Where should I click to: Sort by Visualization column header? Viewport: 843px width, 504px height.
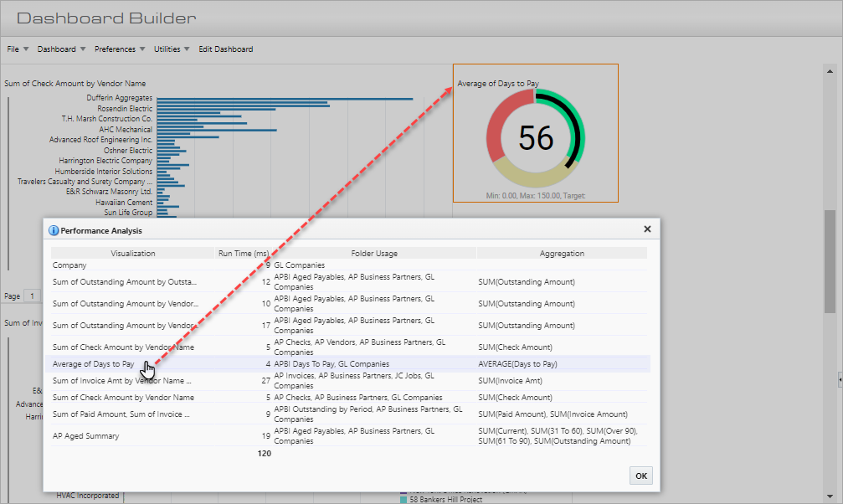(x=133, y=254)
